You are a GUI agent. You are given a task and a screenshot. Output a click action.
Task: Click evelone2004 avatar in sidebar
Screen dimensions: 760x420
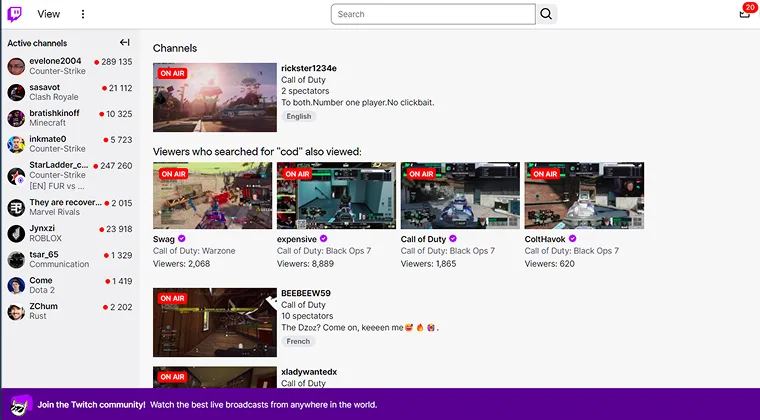tap(16, 66)
